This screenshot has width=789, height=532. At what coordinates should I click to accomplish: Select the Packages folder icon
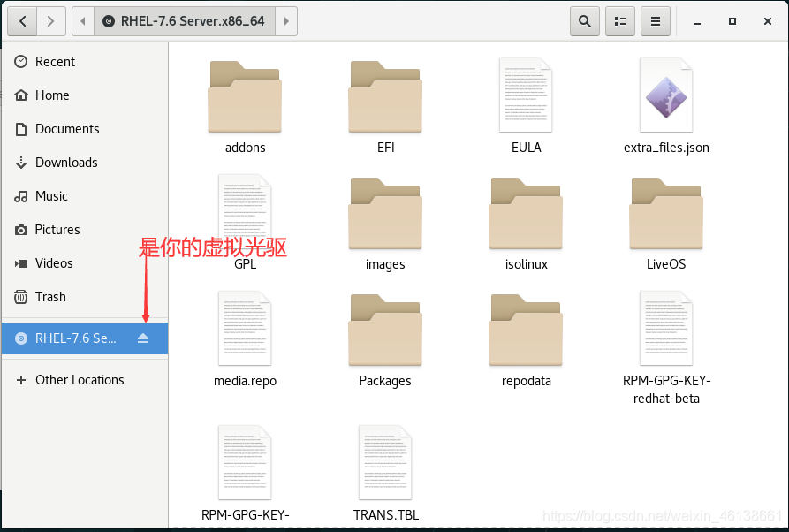(x=385, y=331)
